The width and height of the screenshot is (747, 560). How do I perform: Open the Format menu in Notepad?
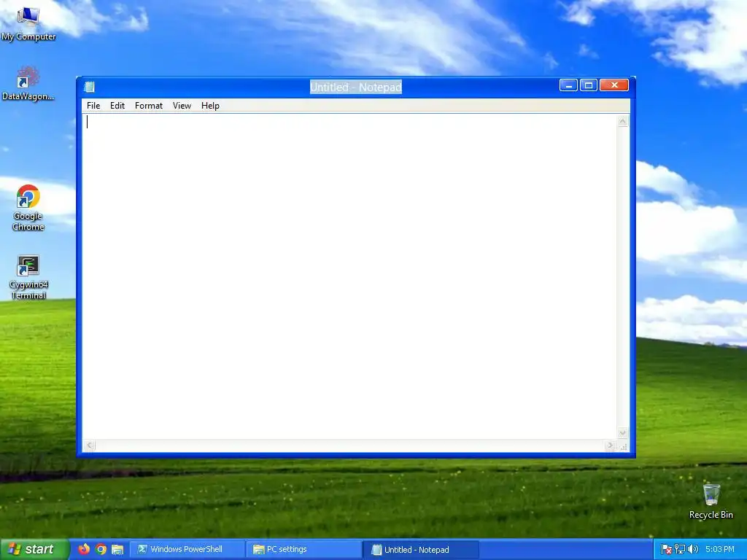[x=149, y=106]
